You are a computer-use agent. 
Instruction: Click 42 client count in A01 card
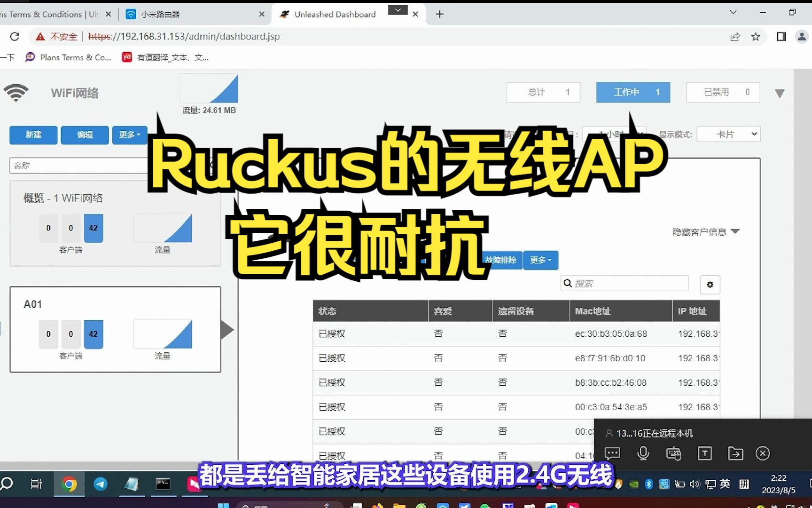93,334
